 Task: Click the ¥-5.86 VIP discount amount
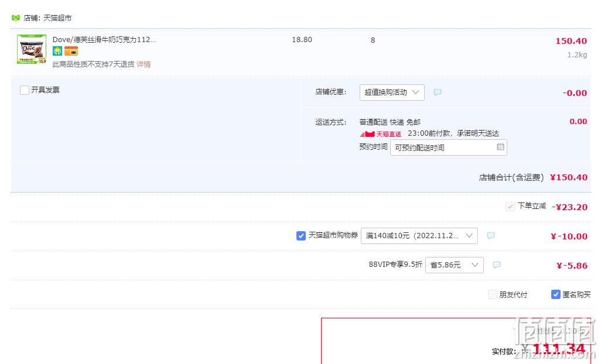pyautogui.click(x=572, y=266)
